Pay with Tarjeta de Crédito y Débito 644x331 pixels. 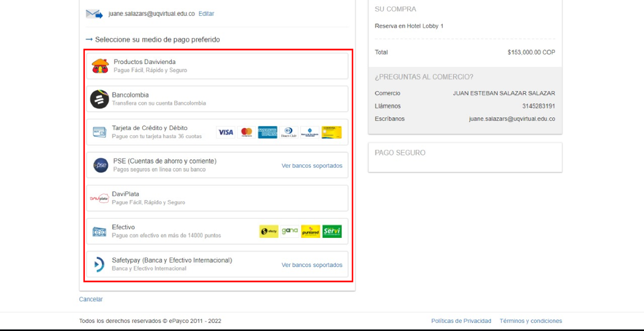click(217, 132)
